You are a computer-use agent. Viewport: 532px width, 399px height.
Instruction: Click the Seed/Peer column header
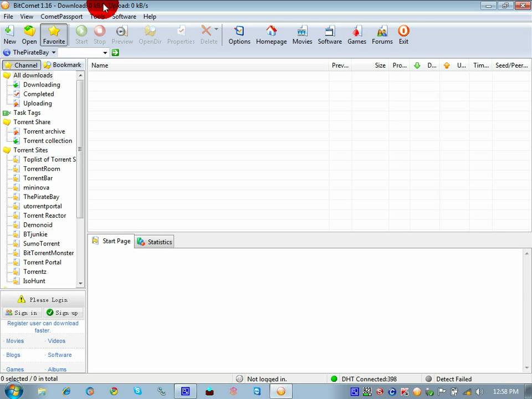511,65
